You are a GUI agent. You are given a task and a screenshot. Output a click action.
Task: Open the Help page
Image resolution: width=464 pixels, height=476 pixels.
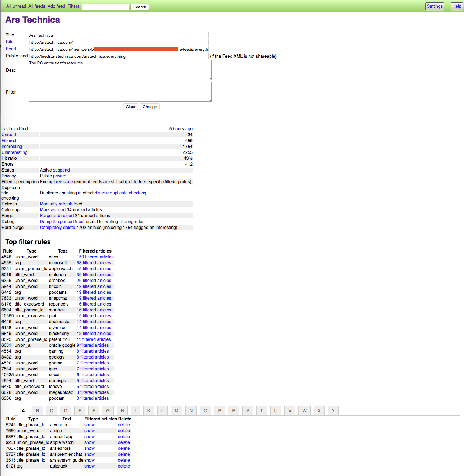[457, 6]
